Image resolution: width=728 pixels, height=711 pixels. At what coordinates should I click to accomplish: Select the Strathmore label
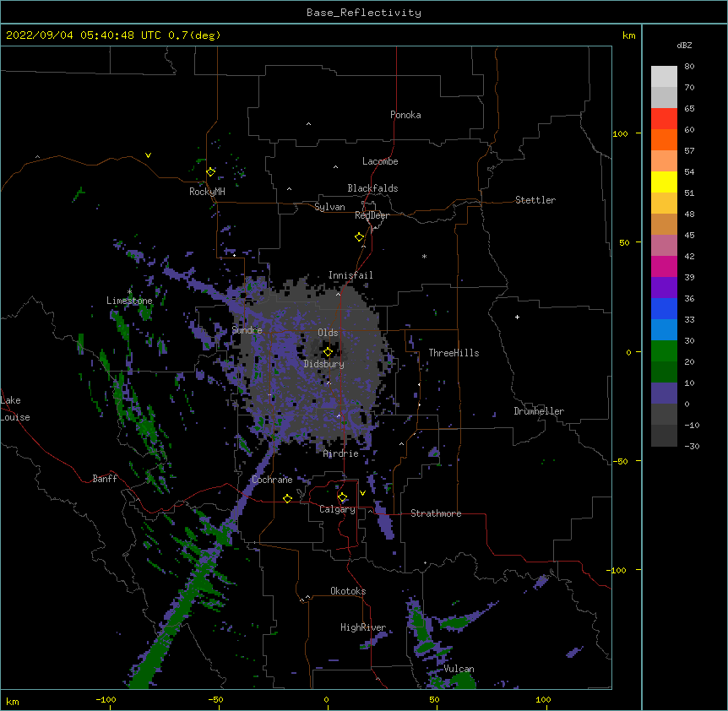tap(436, 513)
